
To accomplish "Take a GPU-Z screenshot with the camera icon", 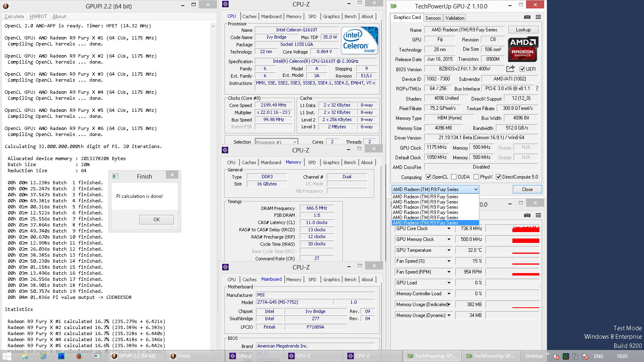I will coord(527,17).
